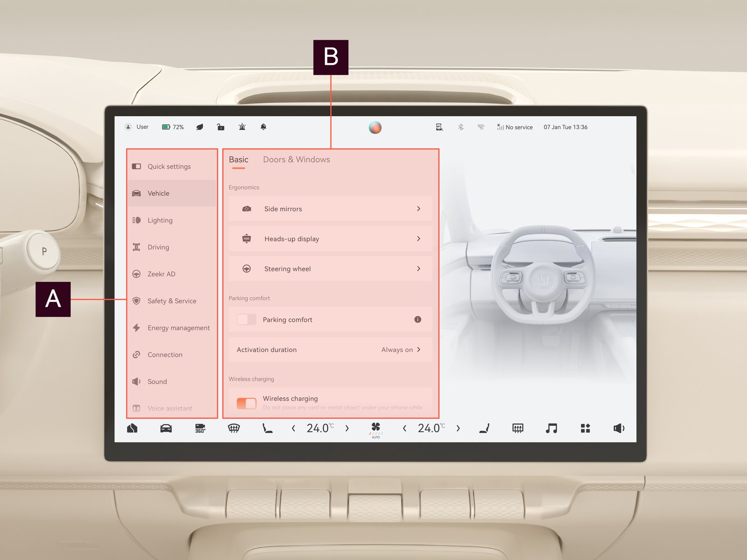Enable the Parking comfort toggle
The height and width of the screenshot is (560, 747).
[x=247, y=320]
